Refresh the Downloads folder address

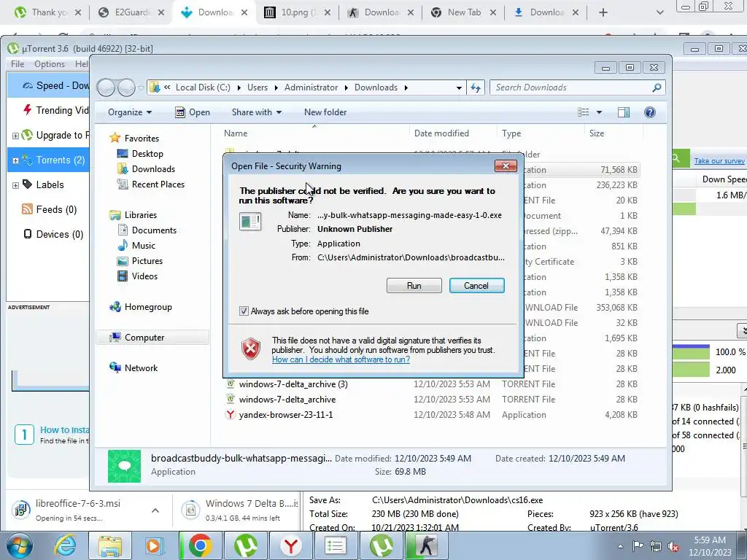coord(476,87)
